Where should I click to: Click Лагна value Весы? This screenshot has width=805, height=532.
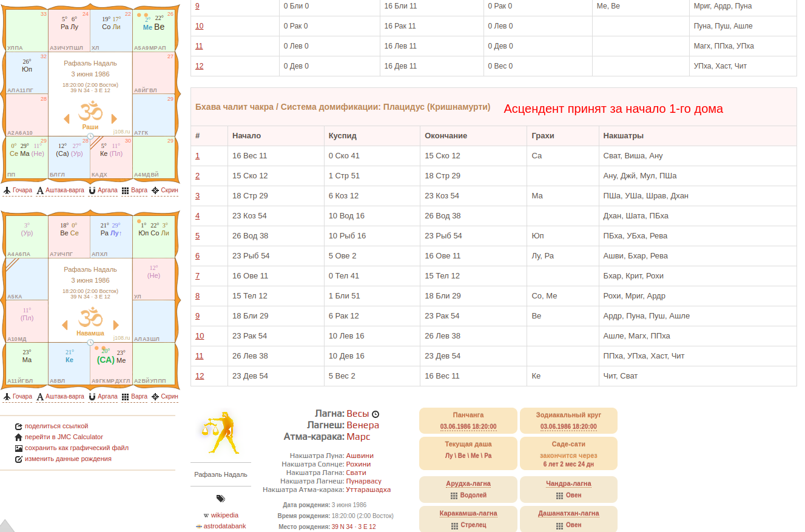tap(358, 414)
